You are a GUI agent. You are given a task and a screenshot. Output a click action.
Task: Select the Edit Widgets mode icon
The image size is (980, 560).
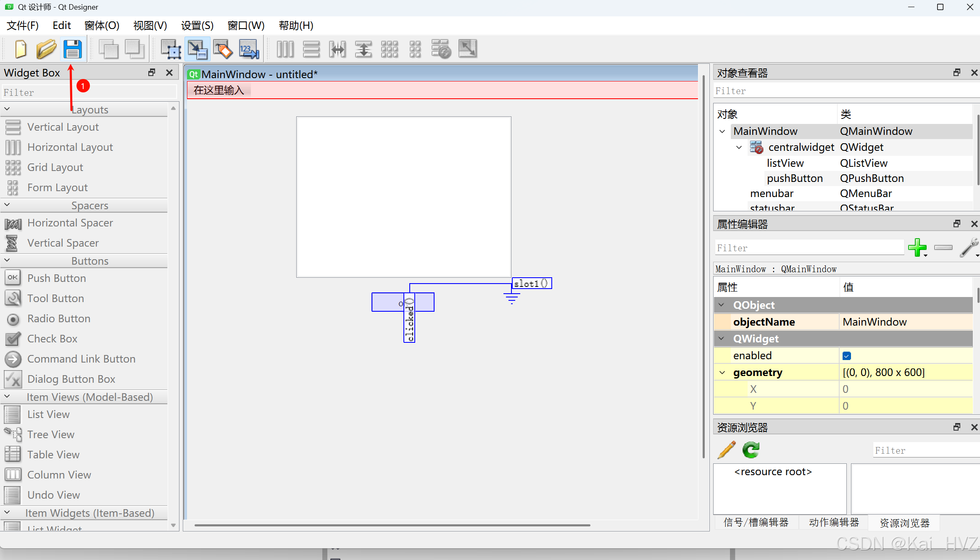coord(171,49)
